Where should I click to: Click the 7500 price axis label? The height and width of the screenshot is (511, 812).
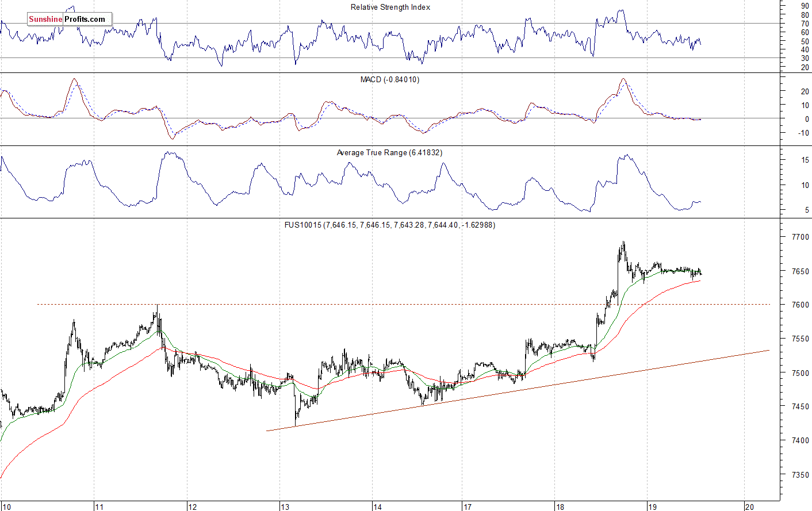[800, 373]
